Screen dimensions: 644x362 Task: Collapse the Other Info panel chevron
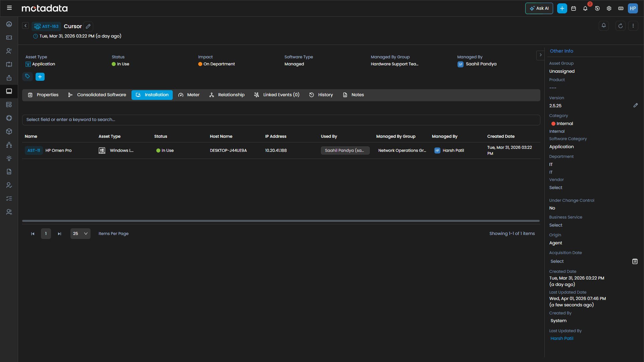coord(540,55)
